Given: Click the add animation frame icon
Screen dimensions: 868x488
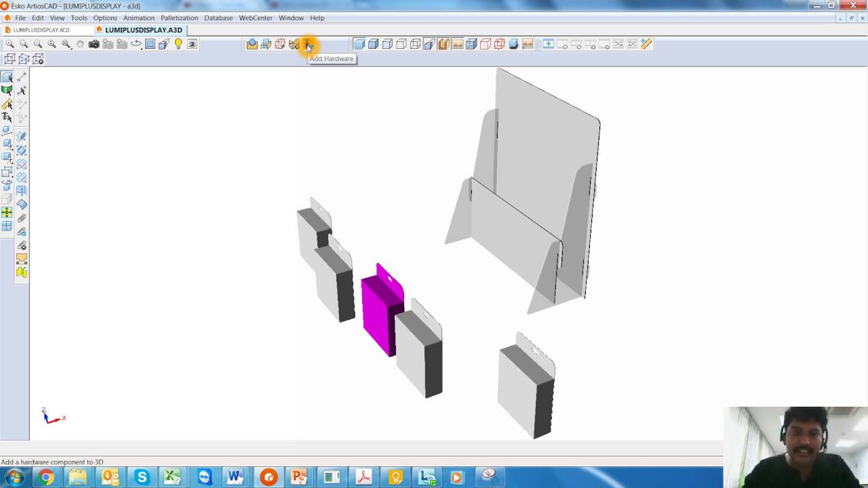Looking at the screenshot, I should (548, 44).
